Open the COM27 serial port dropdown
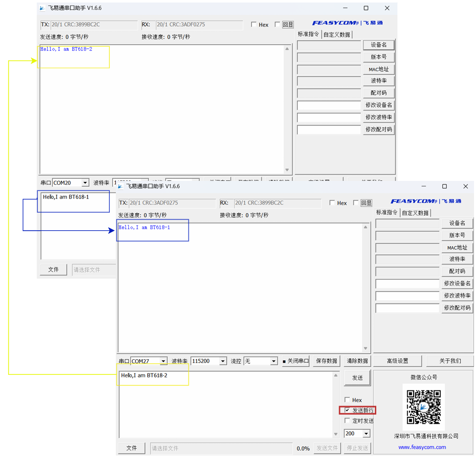The image size is (476, 458). (x=163, y=361)
